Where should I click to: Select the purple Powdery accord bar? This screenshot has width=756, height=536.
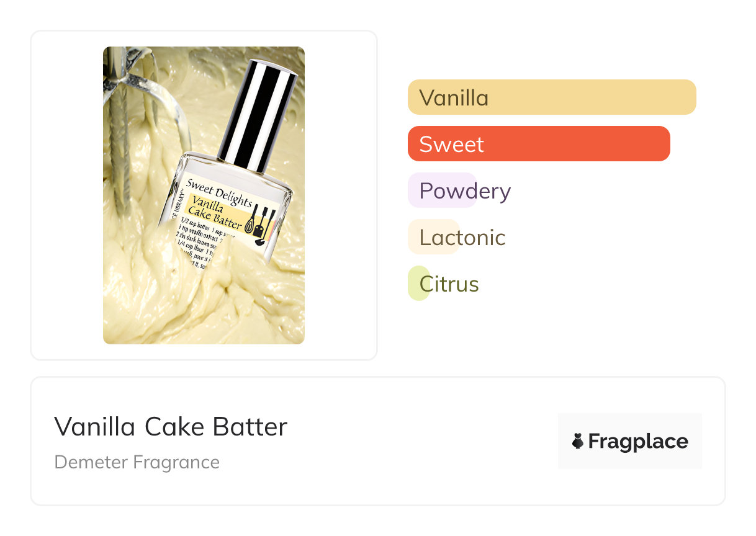[x=442, y=190]
